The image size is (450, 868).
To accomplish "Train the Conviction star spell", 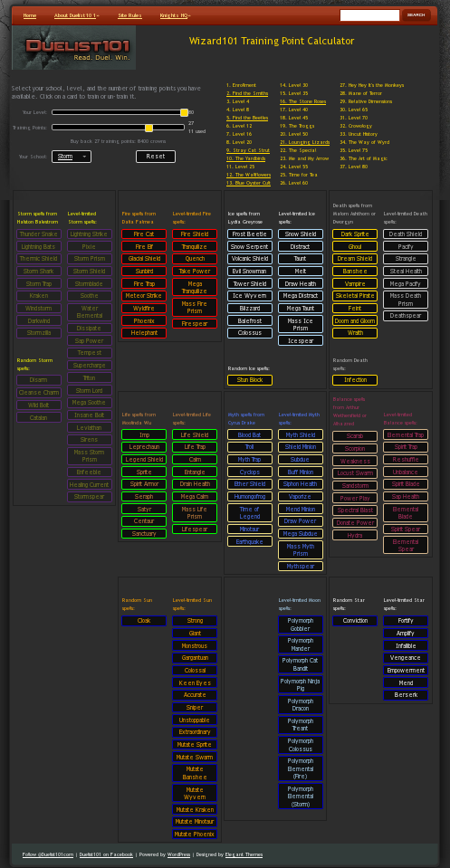I will coord(355,621).
